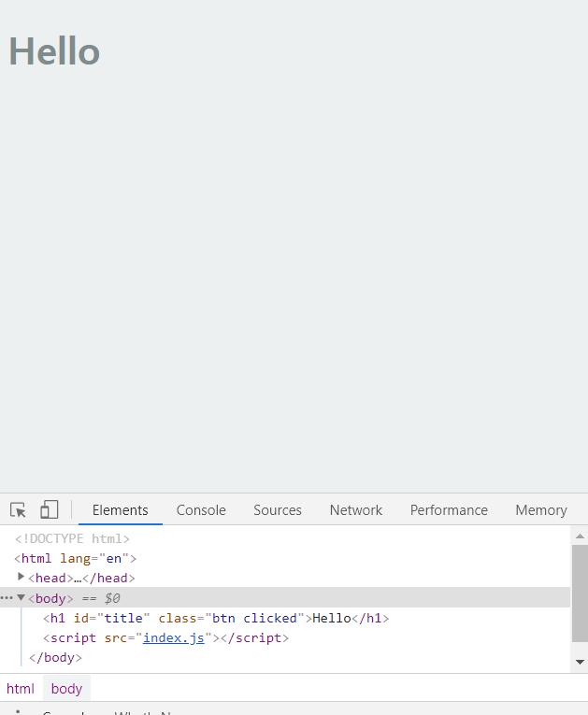Toggle the device toolbar icon
Viewport: 588px width, 715px height.
tap(50, 509)
